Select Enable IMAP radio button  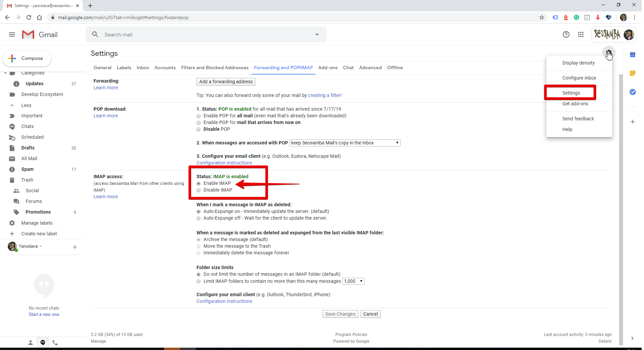199,184
